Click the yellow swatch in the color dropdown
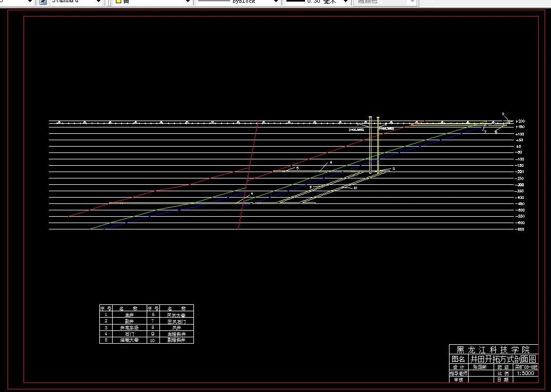This screenshot has width=551, height=392. click(x=118, y=2)
